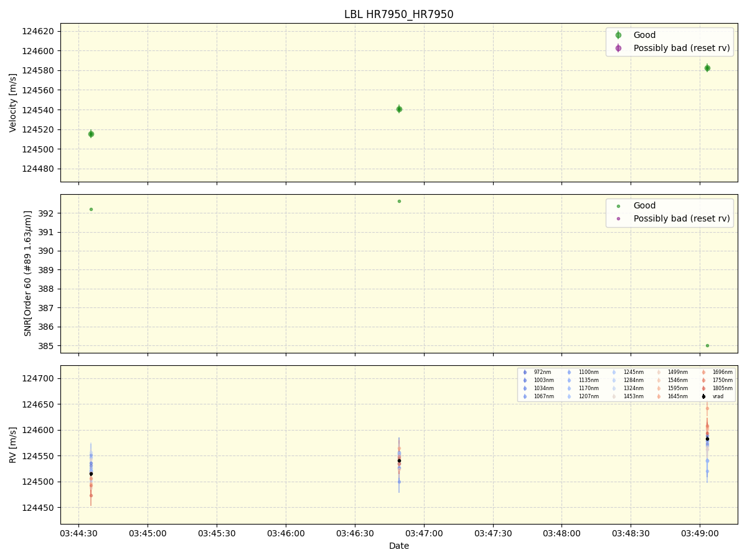This screenshot has height=560, width=747.
Task: Click the 03:49:00 time tick label
Action: (700, 533)
